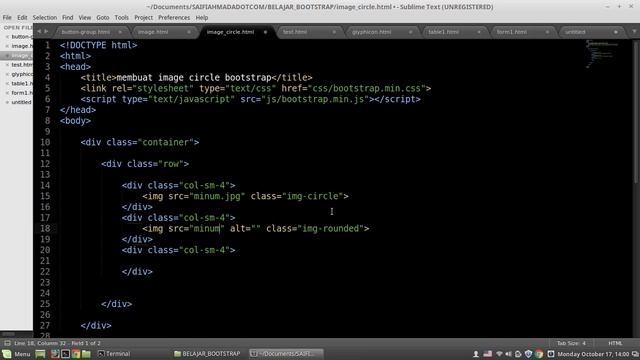Viewport: 640px width, 360px height.
Task: Click the tab scroll left arrow
Action: click(x=39, y=31)
